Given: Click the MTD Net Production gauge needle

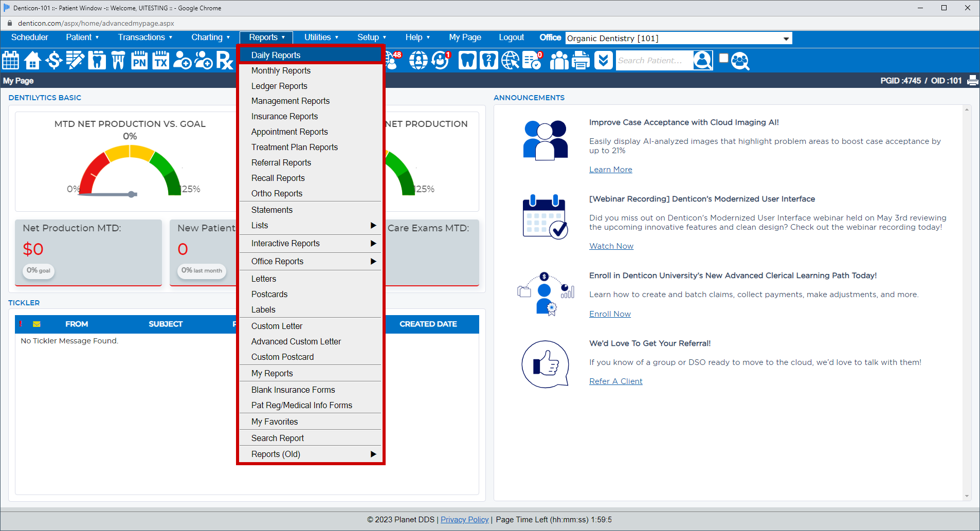Looking at the screenshot, I should (x=107, y=194).
